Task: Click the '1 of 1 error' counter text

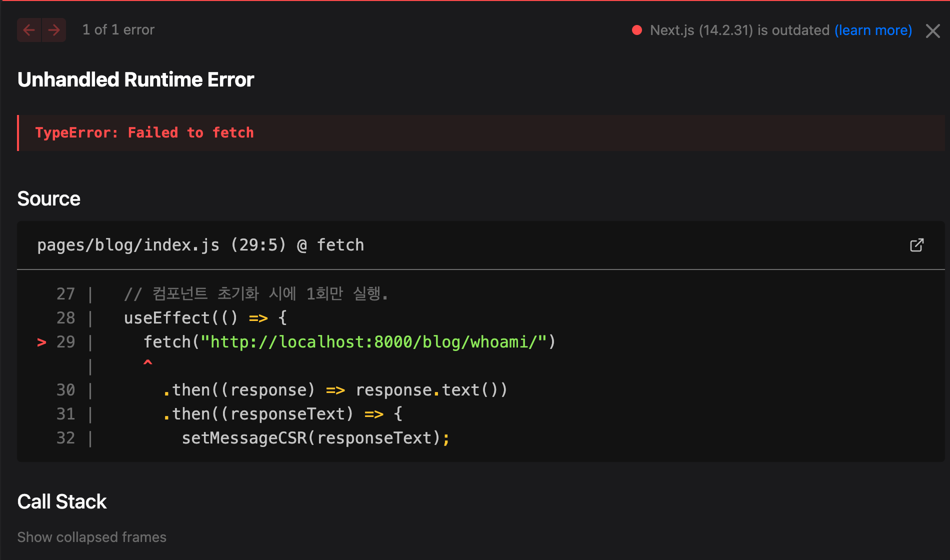Action: coord(118,30)
